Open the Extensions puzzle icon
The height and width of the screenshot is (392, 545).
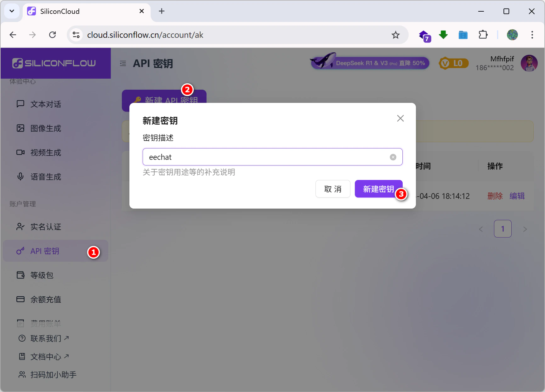[x=483, y=35]
